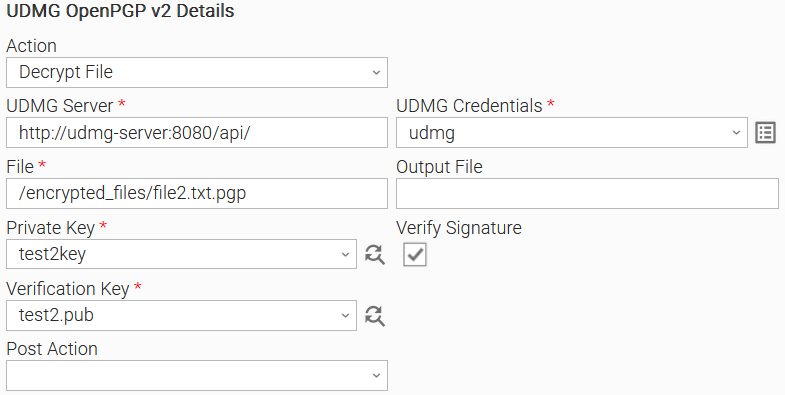
Task: Open UDMG Credentials details list icon
Action: click(x=765, y=133)
